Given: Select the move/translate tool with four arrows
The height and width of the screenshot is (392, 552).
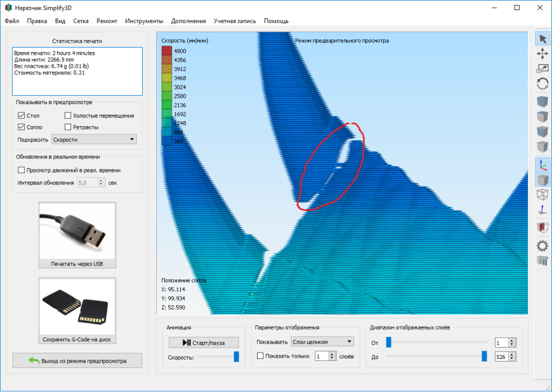Looking at the screenshot, I should [x=542, y=53].
